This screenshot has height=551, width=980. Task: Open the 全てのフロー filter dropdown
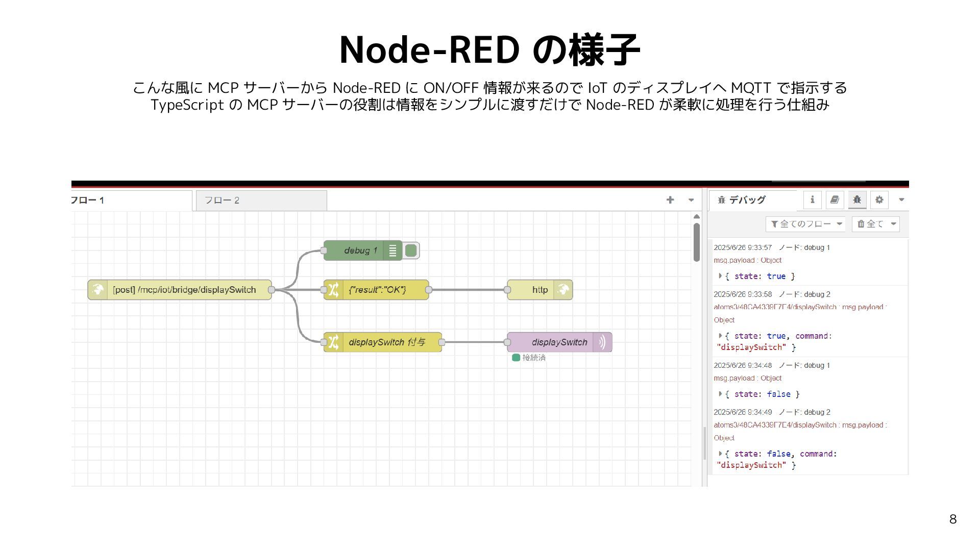pos(805,223)
